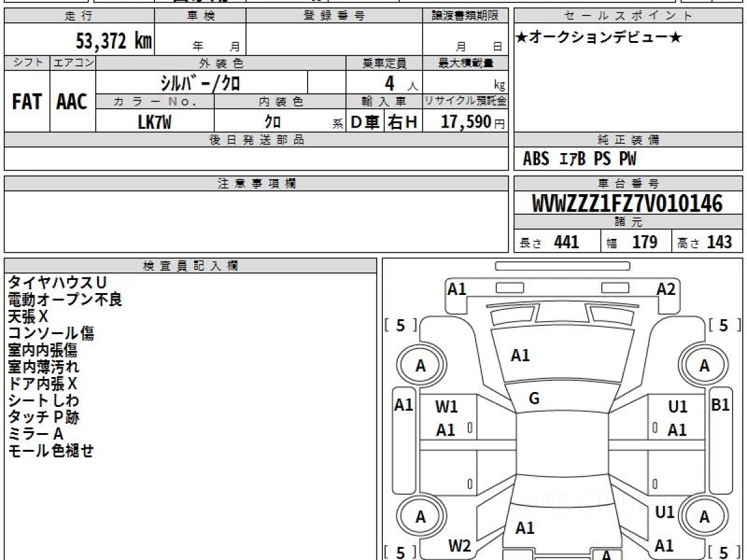Click the 外装色 header
747x560 pixels.
point(221,63)
